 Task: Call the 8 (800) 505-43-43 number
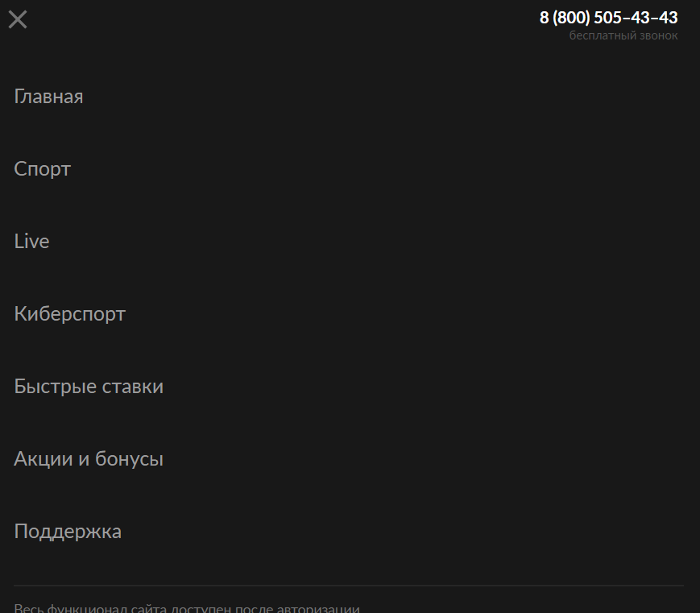[x=608, y=18]
